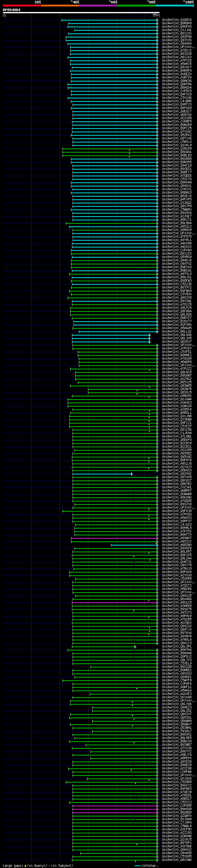Viewport: 197px width, 868px height.
Task: Select UniRef100_B8AGG4 label
Action: 177,88
